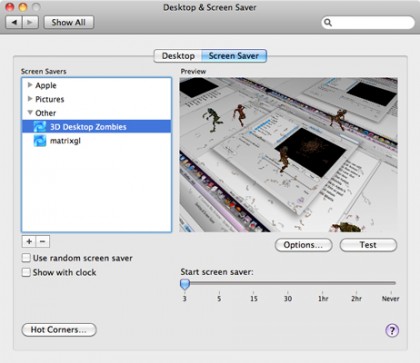Screen dimensions: 420x363
Task: Click the 1hr slider label
Action: point(323,299)
